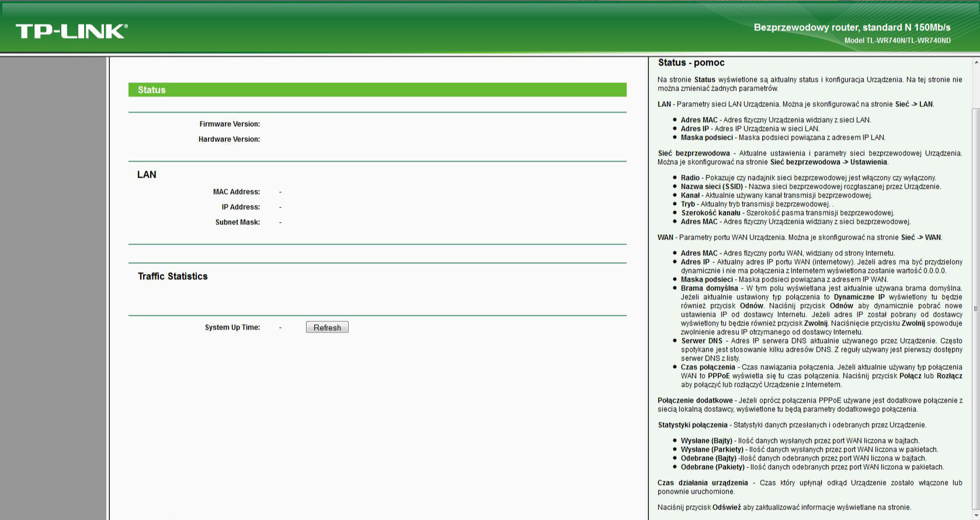This screenshot has height=520, width=980.
Task: Click the Traffic Statistics heading
Action: click(x=173, y=276)
